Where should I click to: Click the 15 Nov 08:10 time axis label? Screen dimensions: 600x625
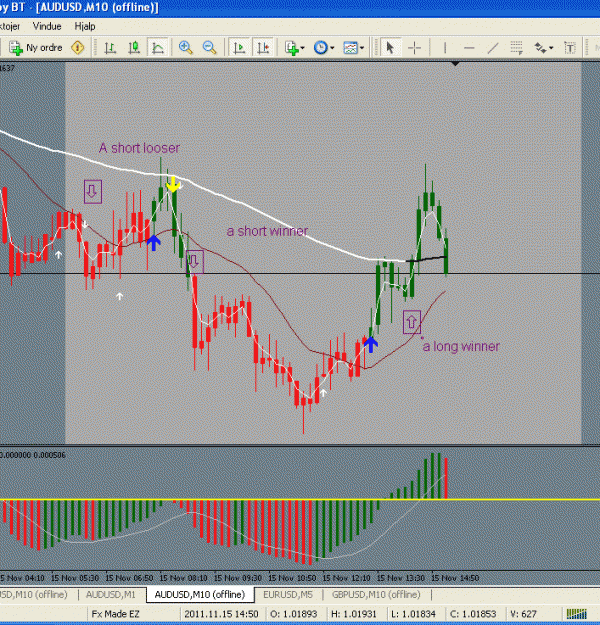184,578
